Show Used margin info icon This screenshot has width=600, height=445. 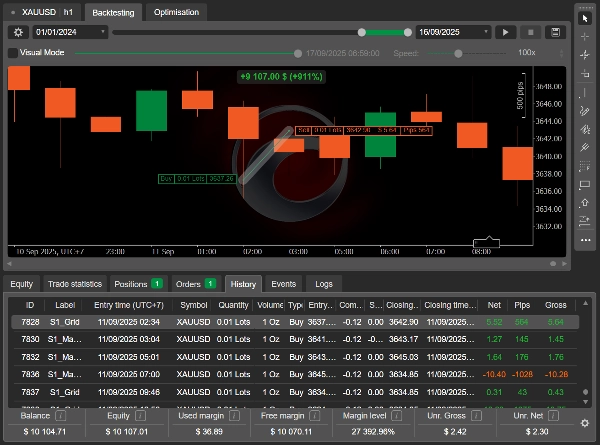(235, 416)
